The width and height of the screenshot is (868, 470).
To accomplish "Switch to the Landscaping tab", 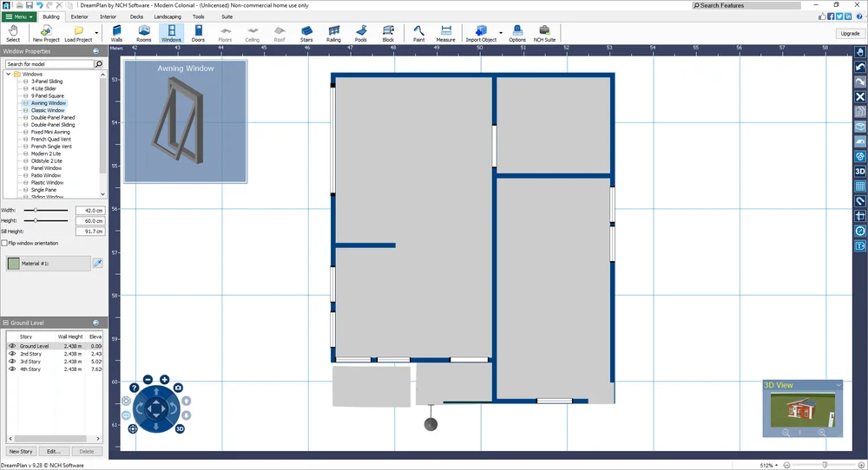I will pyautogui.click(x=168, y=16).
